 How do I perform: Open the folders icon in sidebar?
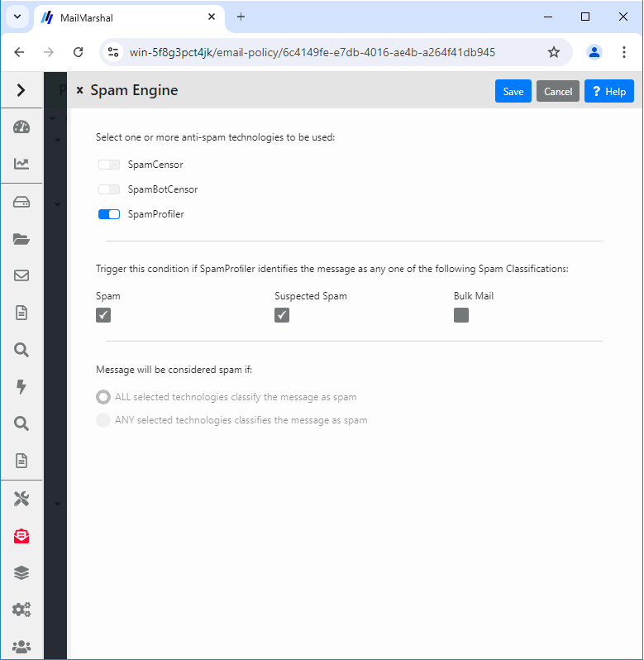[x=21, y=239]
